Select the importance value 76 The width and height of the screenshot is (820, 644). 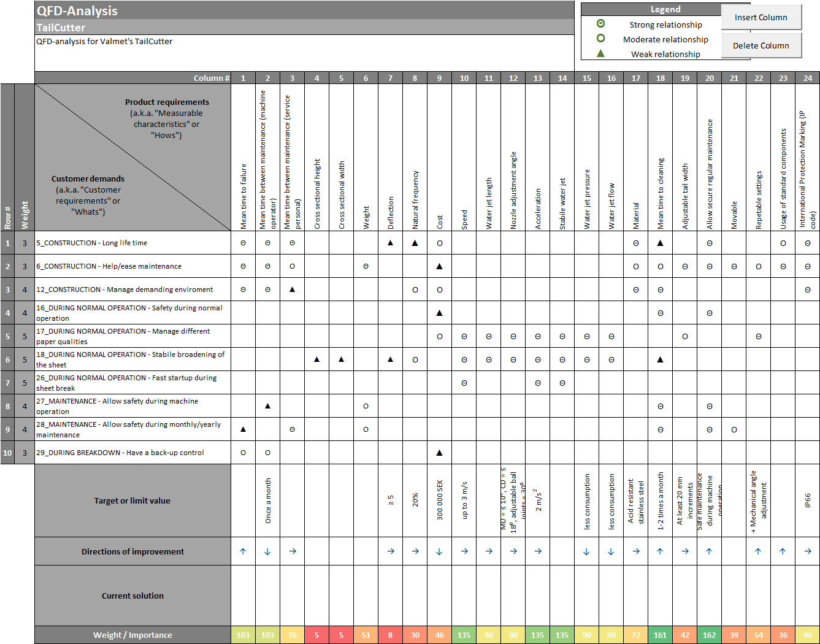pos(292,635)
